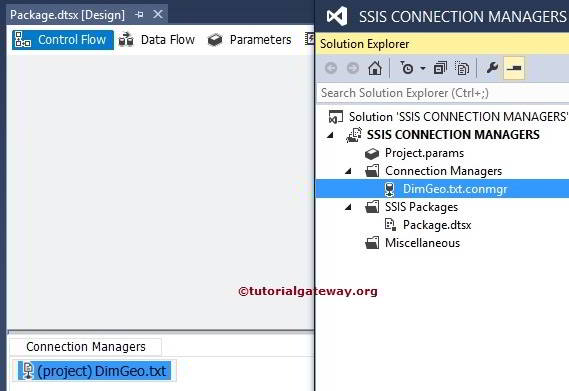Screen dimensions: 569x391
Task: Open Properties via the wrench icon
Action: coord(492,68)
